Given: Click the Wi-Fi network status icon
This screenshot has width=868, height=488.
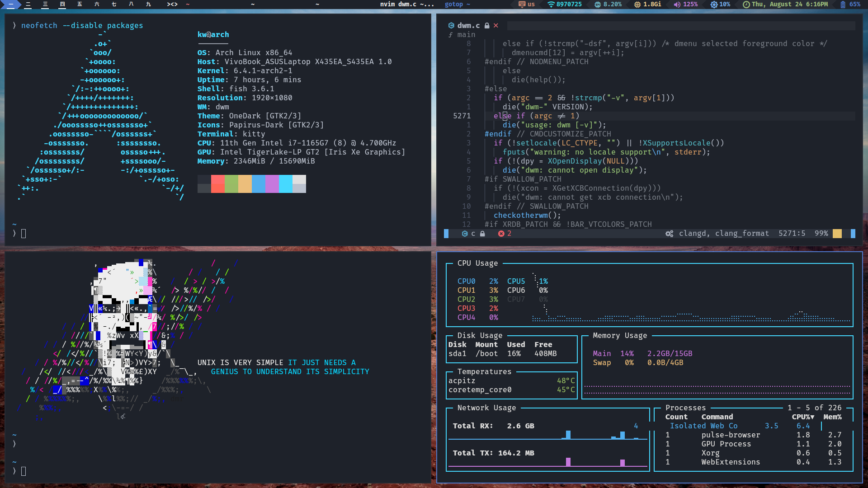Looking at the screenshot, I should (x=551, y=5).
